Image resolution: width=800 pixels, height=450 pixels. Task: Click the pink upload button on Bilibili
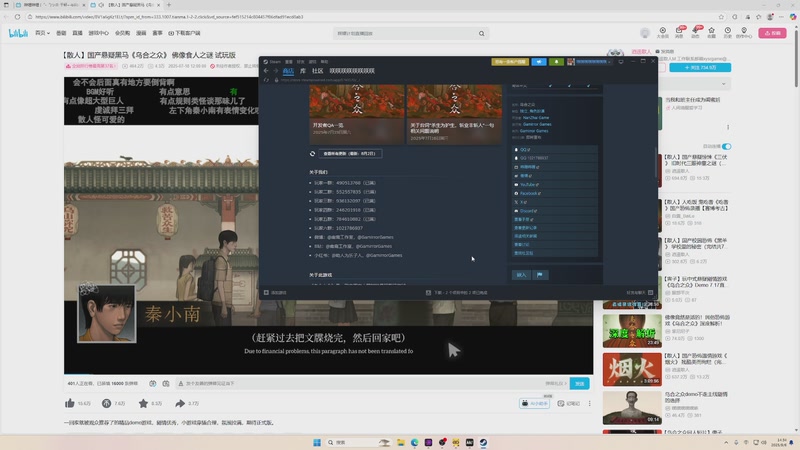click(x=772, y=33)
